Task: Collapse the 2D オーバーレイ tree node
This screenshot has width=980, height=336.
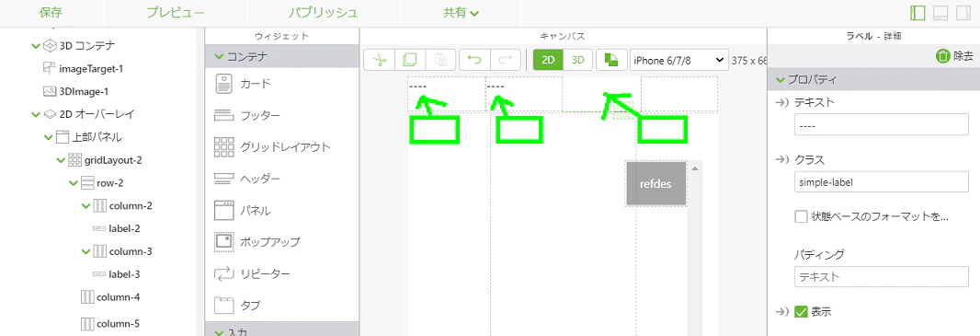Action: tap(35, 114)
